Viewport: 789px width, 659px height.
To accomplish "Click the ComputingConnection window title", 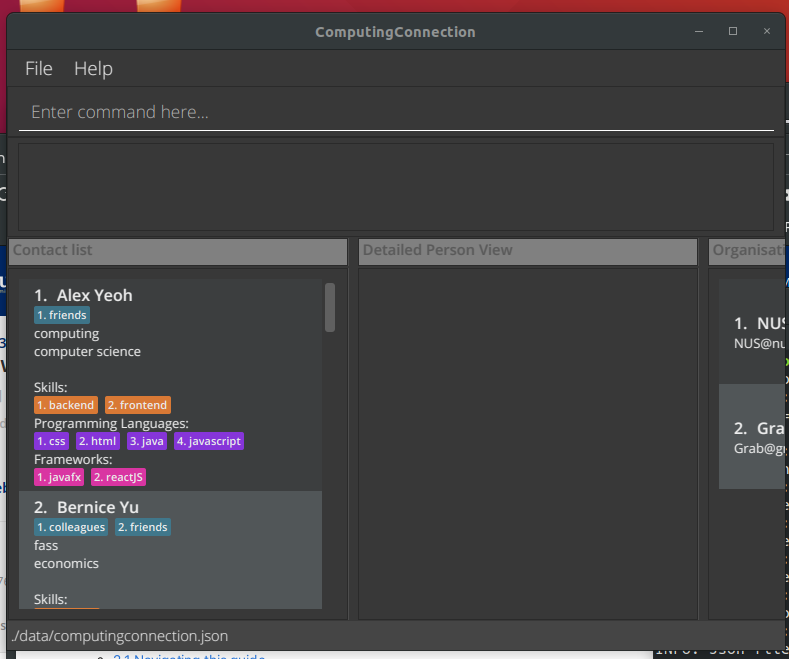I will pos(396,32).
